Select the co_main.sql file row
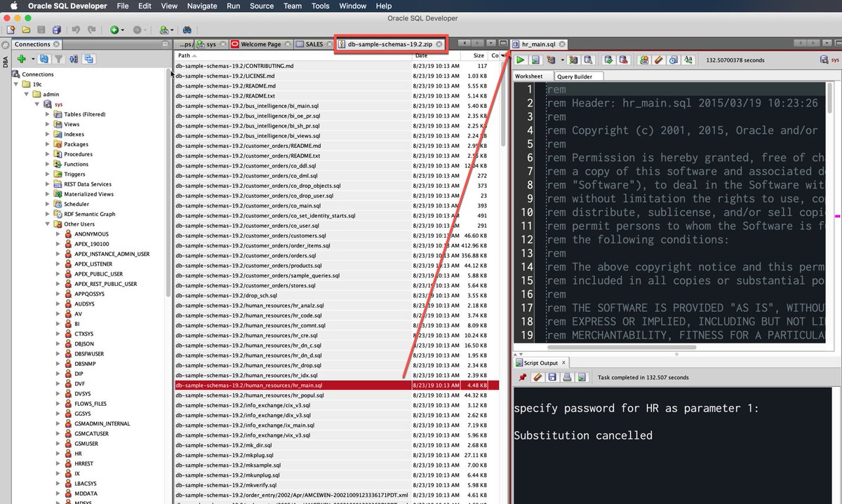Screen dimensions: 842x504 tap(336, 206)
